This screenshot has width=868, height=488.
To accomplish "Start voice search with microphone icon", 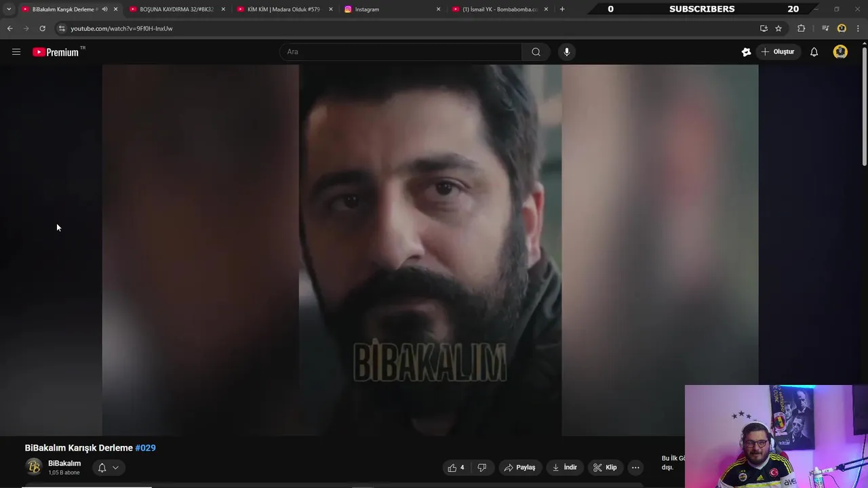I will pos(567,52).
